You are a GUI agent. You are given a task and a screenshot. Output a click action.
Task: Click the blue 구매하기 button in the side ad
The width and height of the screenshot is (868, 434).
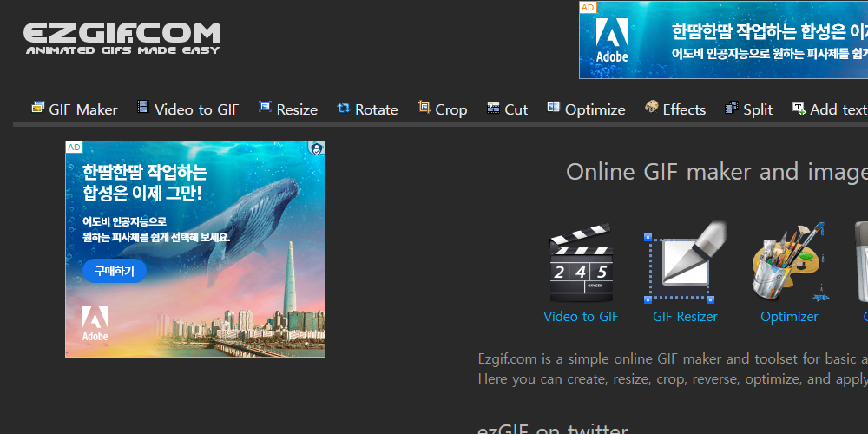115,271
